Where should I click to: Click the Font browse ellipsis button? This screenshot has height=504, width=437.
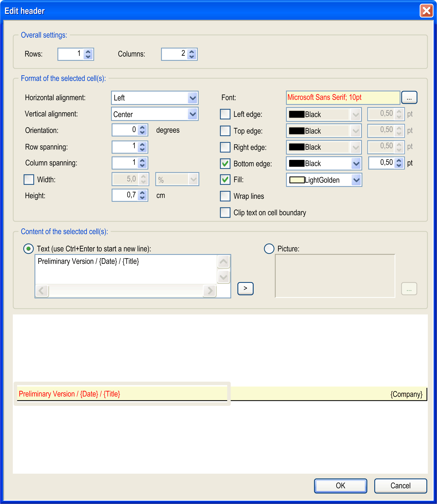click(409, 97)
